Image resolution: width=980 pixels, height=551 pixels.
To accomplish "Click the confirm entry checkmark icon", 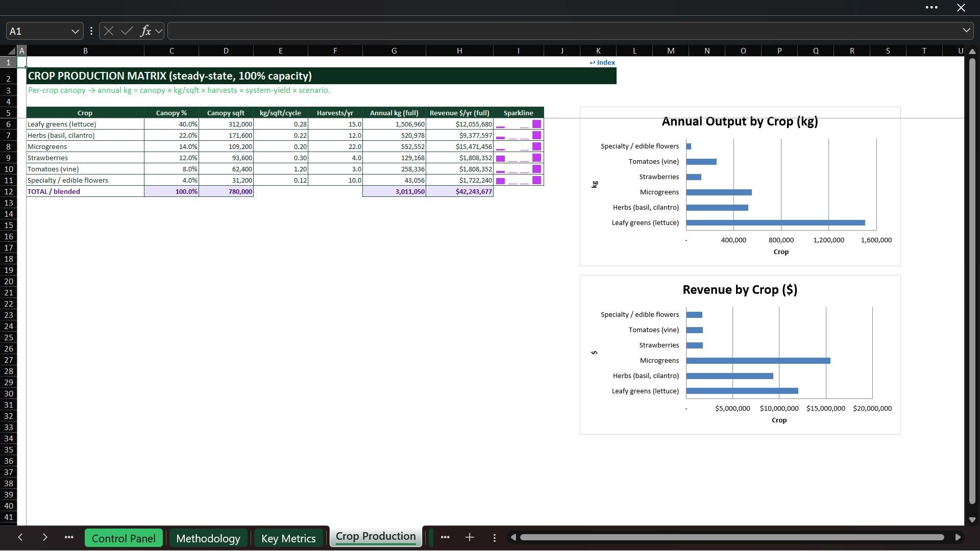I will tap(127, 31).
